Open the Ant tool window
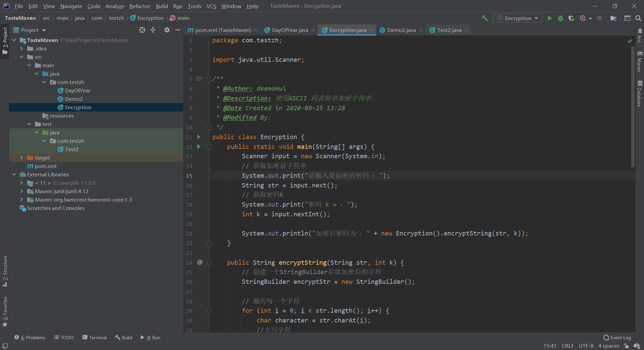644x350 pixels. coord(640,35)
